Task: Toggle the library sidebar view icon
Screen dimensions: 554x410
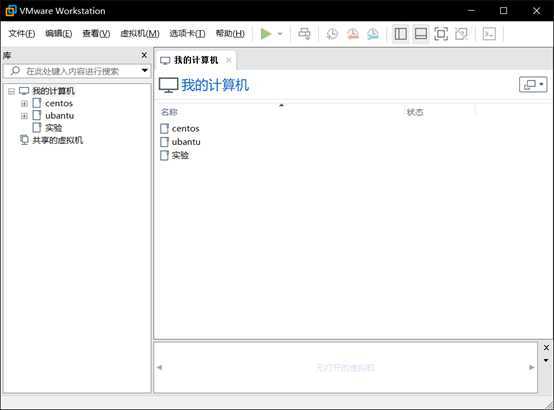Action: pyautogui.click(x=400, y=34)
